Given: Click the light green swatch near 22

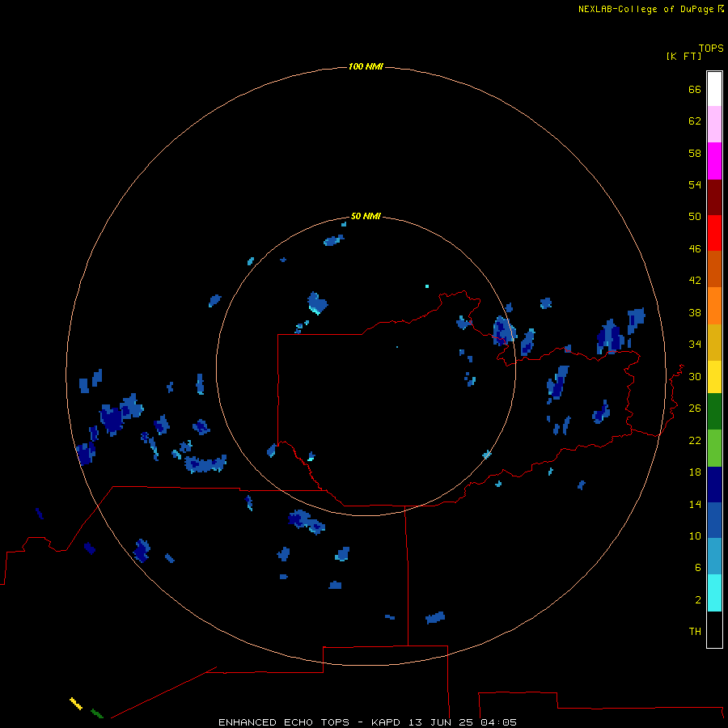Looking at the screenshot, I should 714,447.
